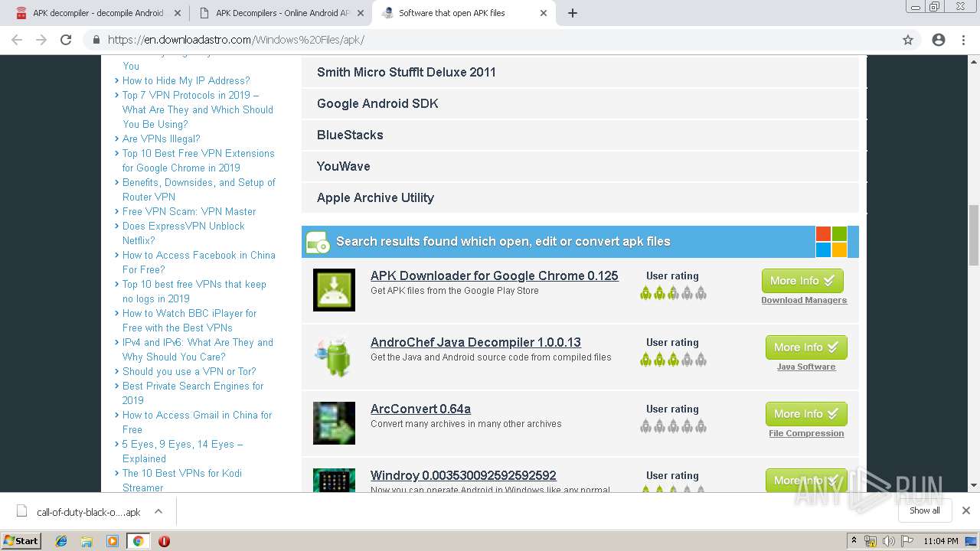Open Windroy software link
This screenshot has height=551, width=980.
tap(463, 475)
